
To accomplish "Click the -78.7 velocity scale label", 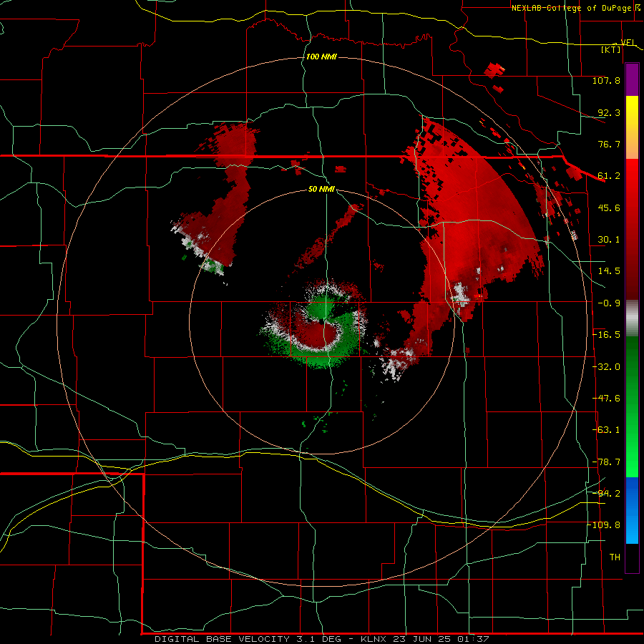I will [607, 462].
